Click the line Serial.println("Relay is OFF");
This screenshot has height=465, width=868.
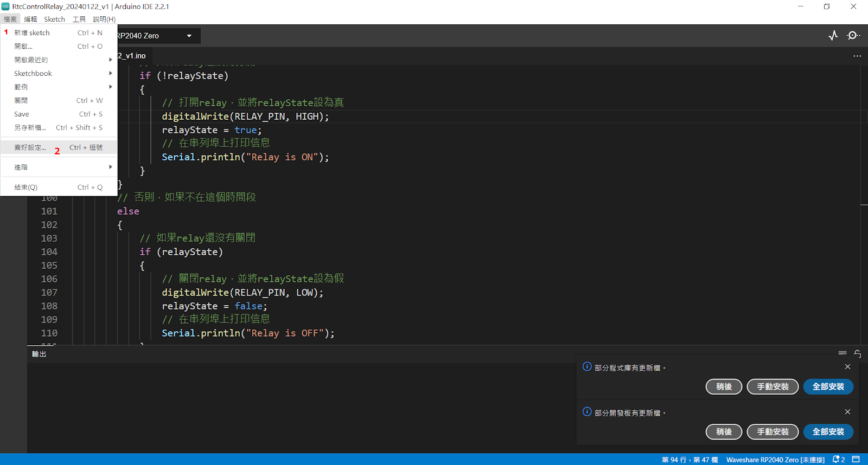point(248,333)
